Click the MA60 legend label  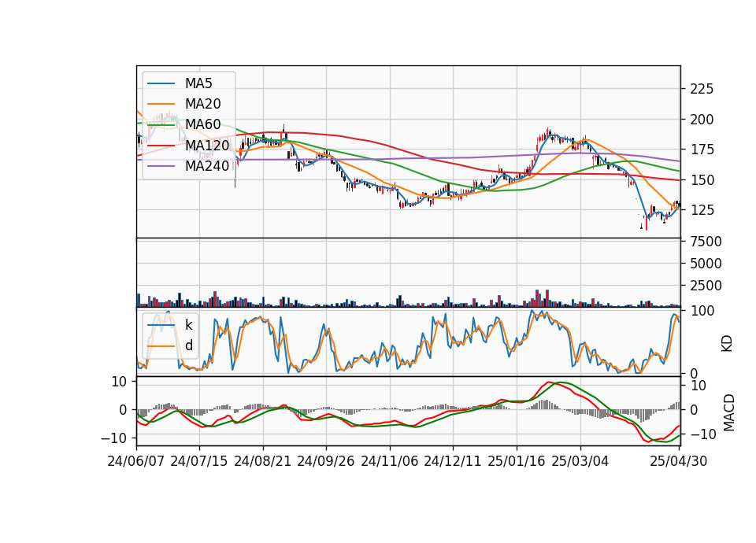(x=202, y=124)
